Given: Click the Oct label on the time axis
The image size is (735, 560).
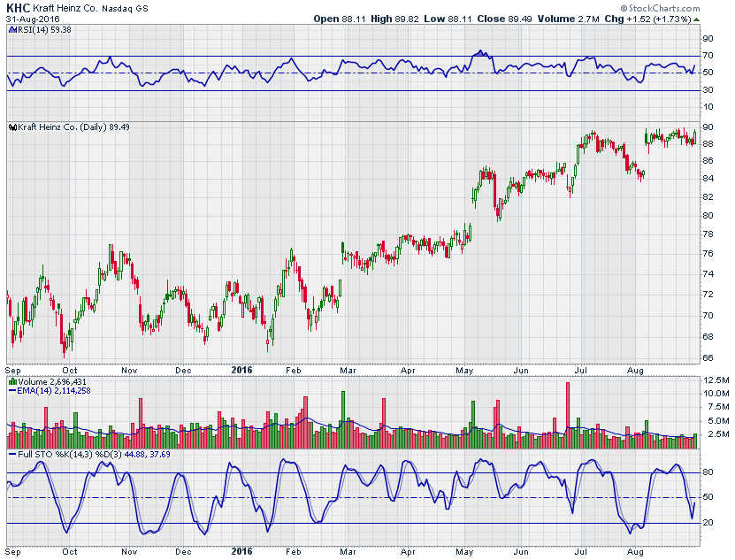Looking at the screenshot, I should click(70, 370).
